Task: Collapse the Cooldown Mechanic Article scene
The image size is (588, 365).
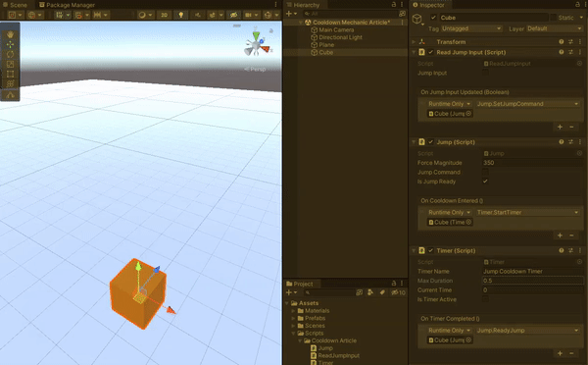Action: tap(301, 23)
